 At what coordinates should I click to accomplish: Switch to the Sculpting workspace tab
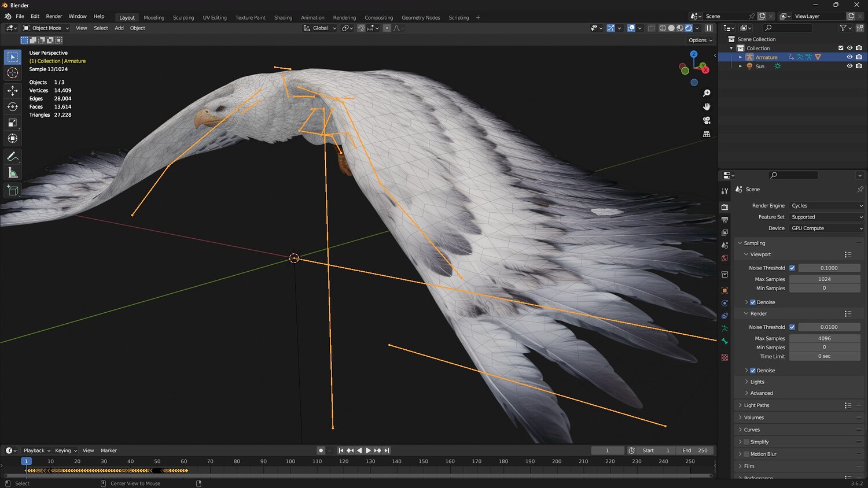click(x=183, y=17)
